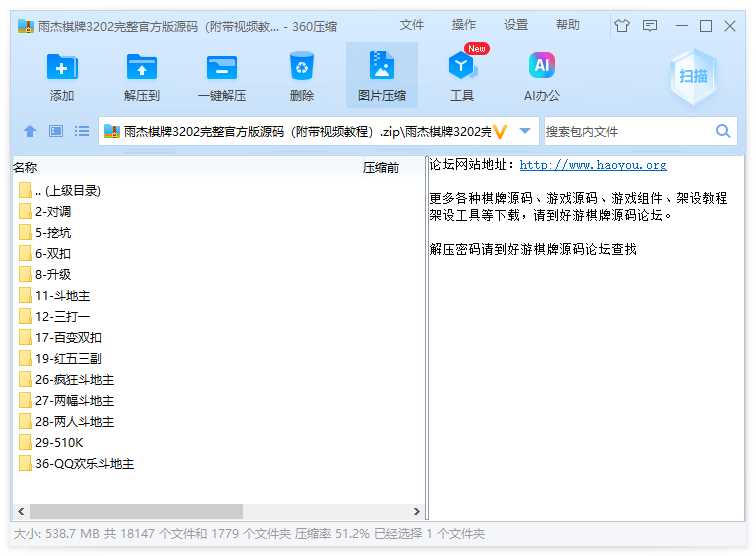756x556 pixels.
Task: Open the 文件 menu
Action: click(411, 25)
